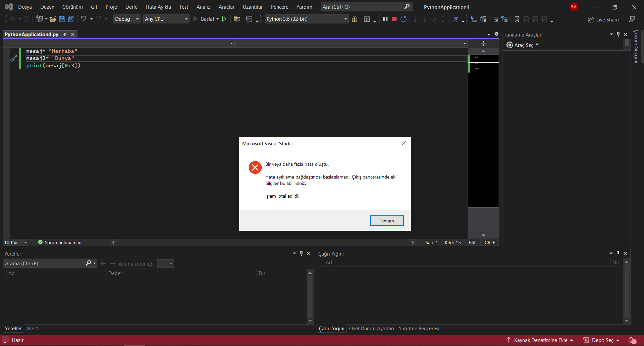
Task: Click the code line print(mesaj[0:3])
Action: point(53,66)
